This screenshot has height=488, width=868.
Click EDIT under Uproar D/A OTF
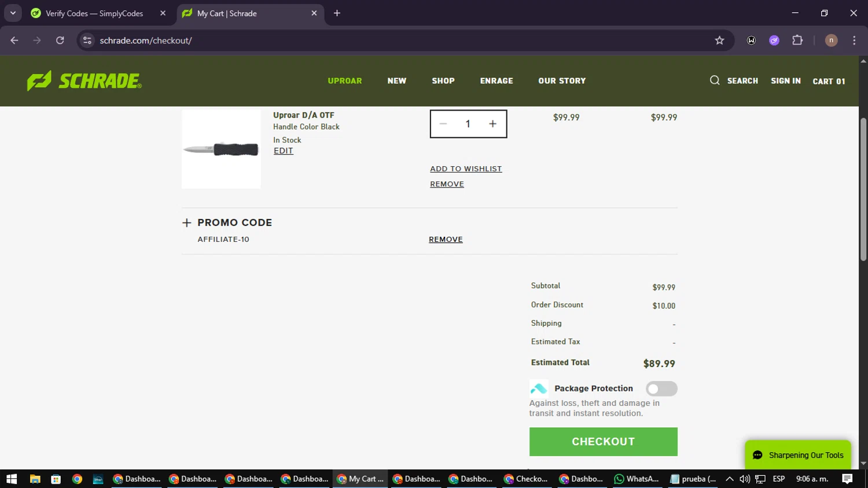click(284, 151)
